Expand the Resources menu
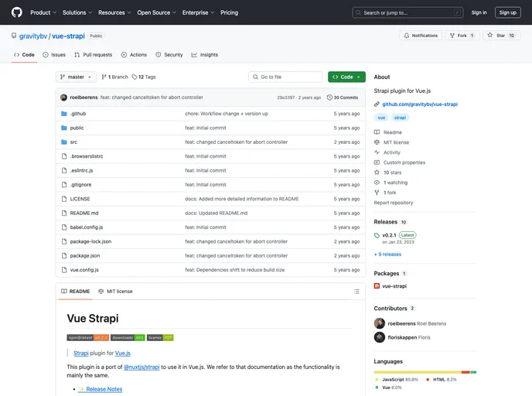Screen dimensions: 532x396 [114, 12]
